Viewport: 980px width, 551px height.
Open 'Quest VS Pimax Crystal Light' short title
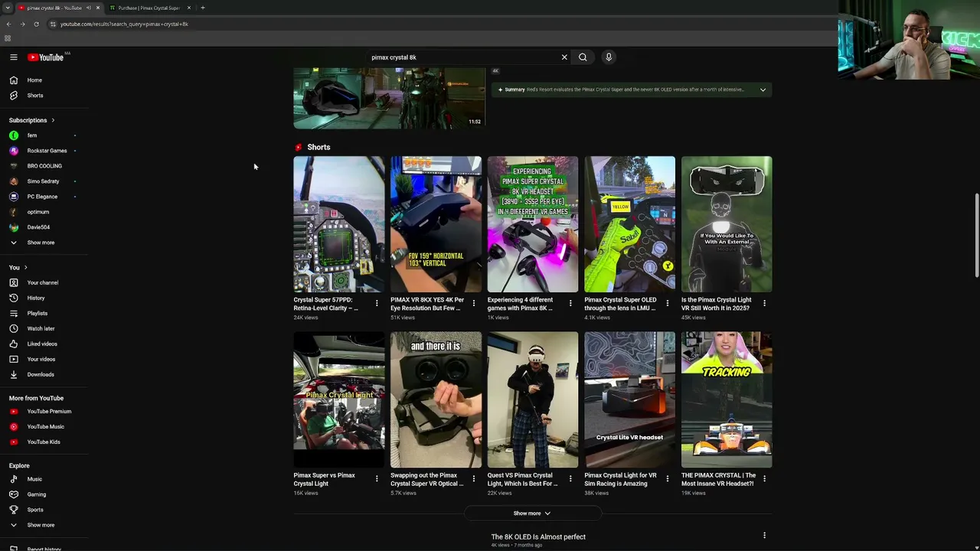[523, 479]
